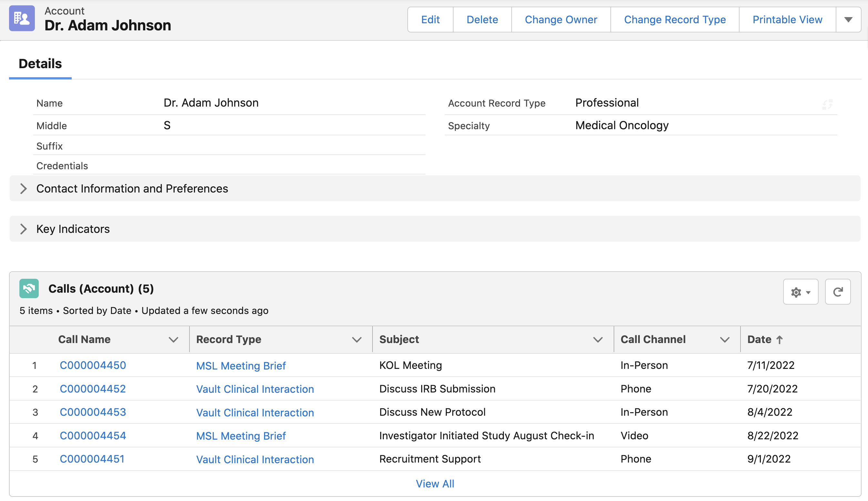
Task: Expand the Key Indicators section
Action: pyautogui.click(x=23, y=229)
